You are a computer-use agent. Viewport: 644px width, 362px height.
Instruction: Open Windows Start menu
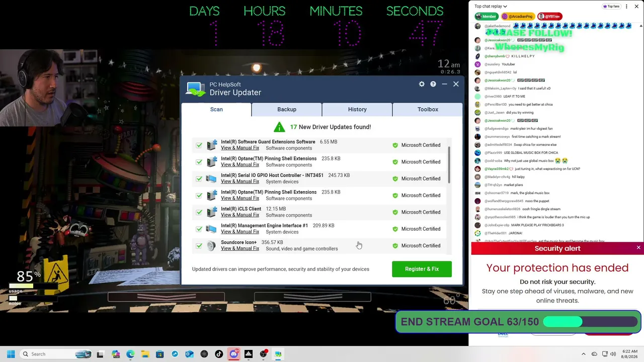point(11,354)
